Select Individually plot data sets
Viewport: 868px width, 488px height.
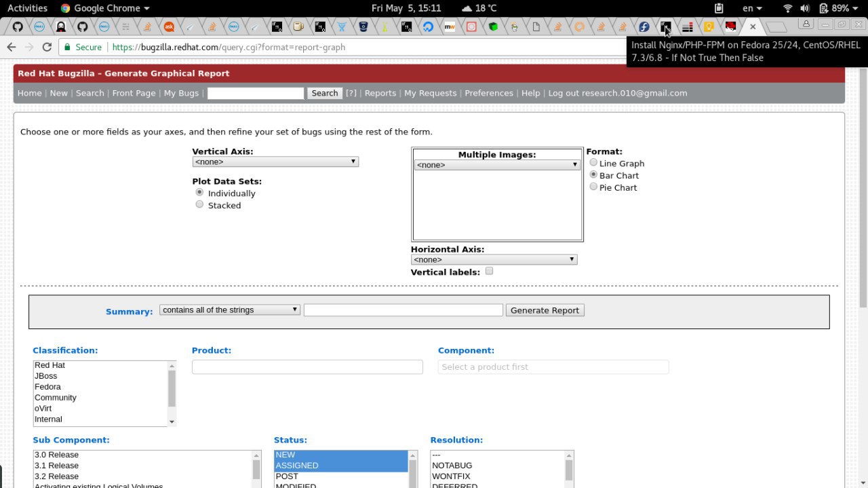tap(199, 193)
